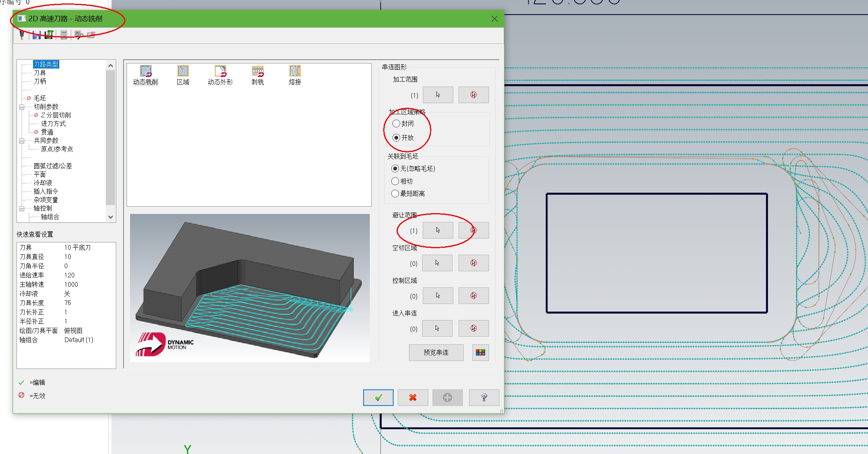Choose 相切 under 关联到毛坯
This screenshot has width=868, height=454.
395,181
